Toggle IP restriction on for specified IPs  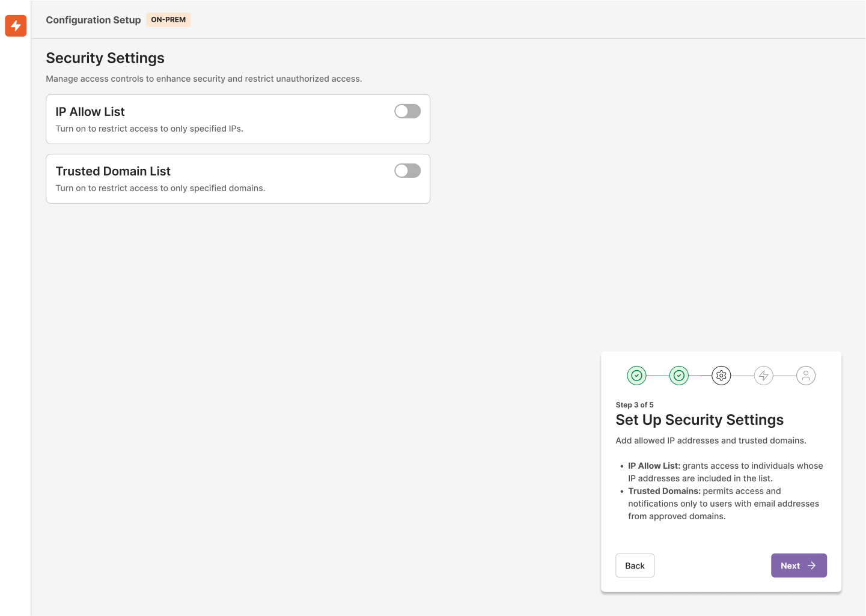tap(407, 111)
